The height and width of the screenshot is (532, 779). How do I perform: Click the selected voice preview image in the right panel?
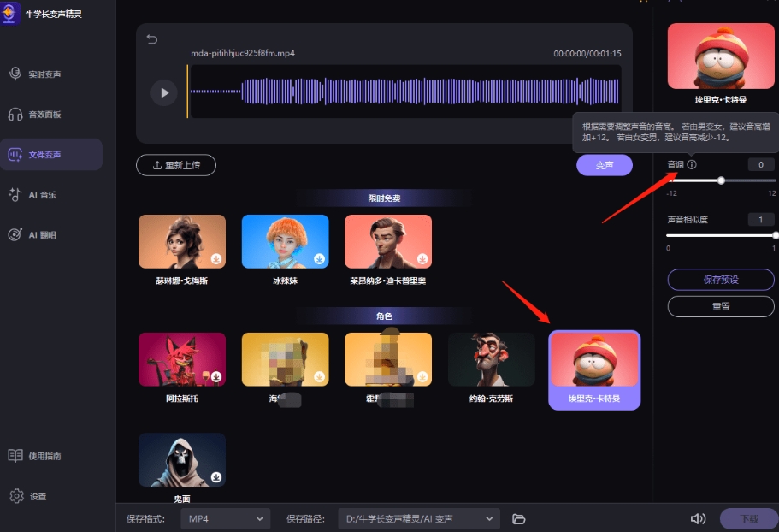point(720,56)
